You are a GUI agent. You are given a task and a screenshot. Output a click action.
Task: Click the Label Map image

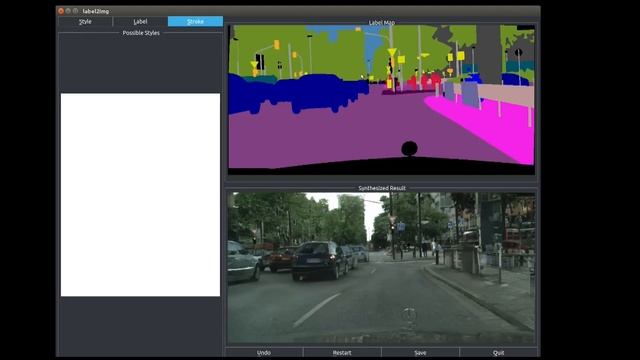point(381,100)
